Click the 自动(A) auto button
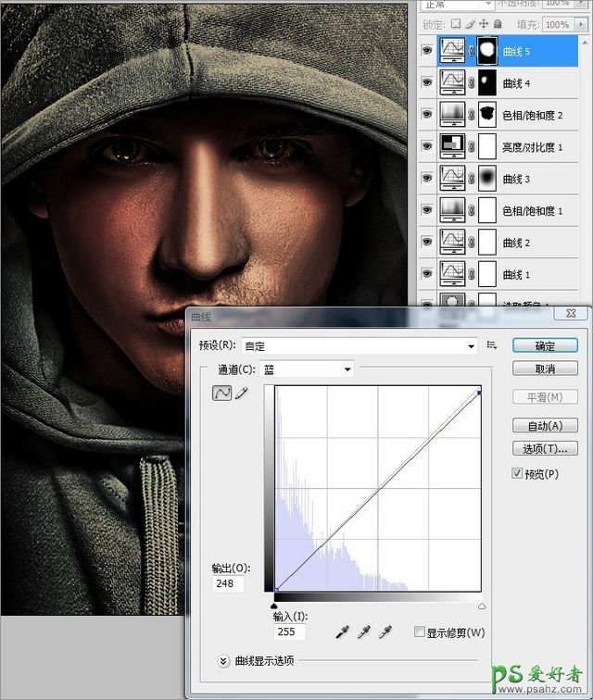 coord(545,426)
